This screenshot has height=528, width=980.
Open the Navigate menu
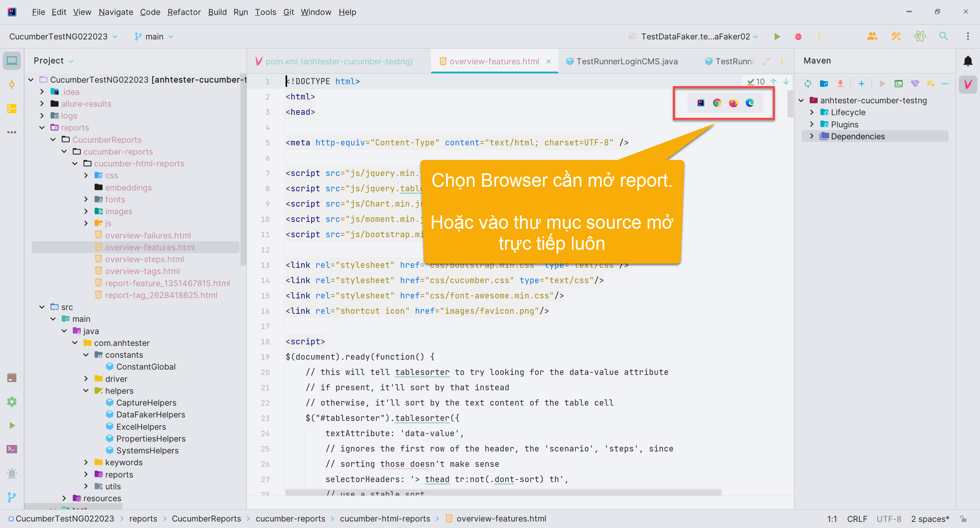click(116, 12)
